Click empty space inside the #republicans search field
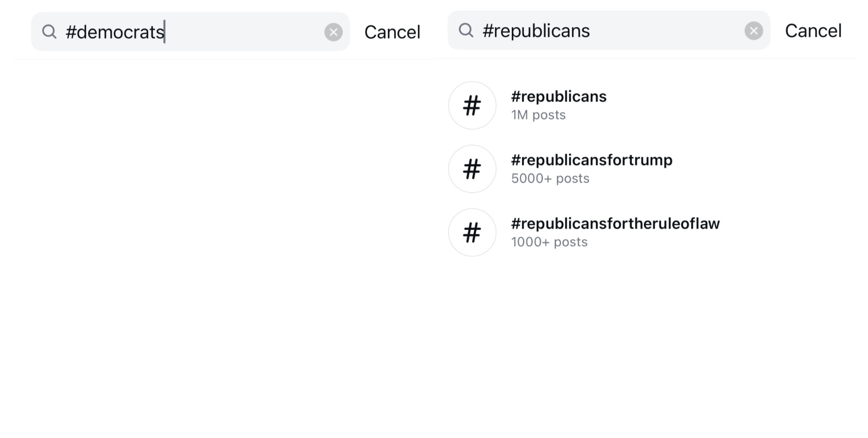The height and width of the screenshot is (438, 868). (665, 31)
